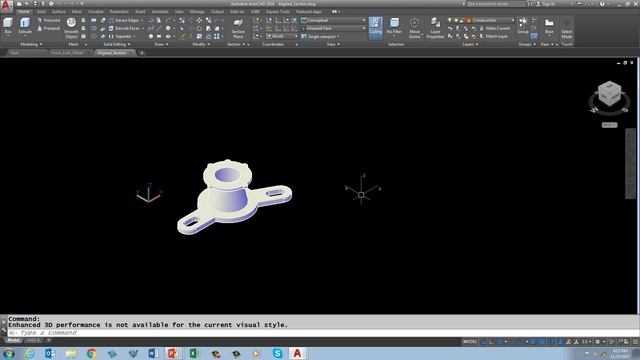640x360 pixels.
Task: Click the Make Current layer button
Action: pyautogui.click(x=495, y=29)
